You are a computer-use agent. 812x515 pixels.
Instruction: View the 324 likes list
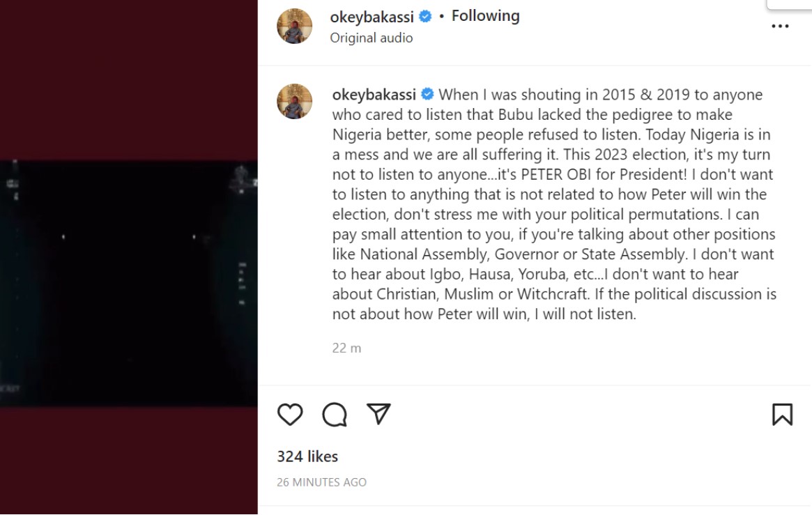307,456
